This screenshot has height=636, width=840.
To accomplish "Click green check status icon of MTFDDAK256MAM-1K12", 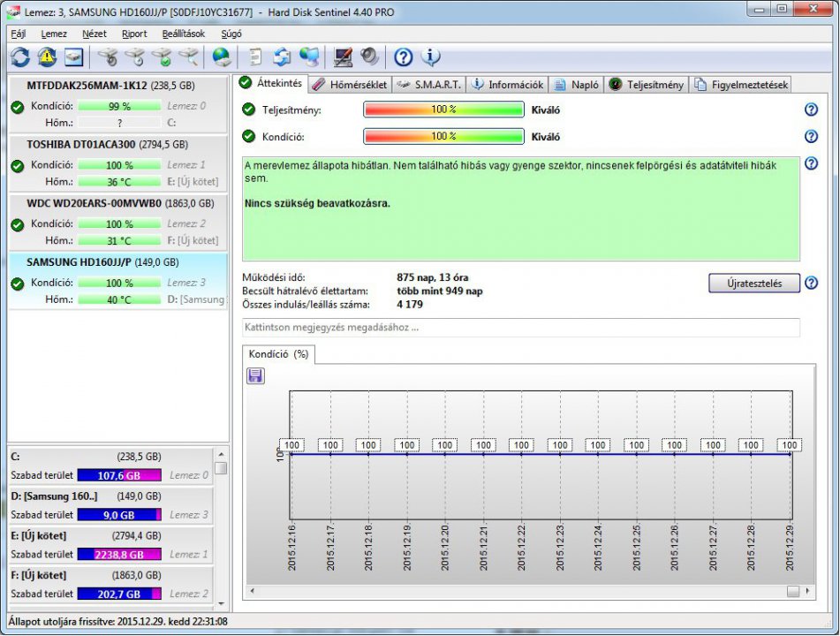I will (17, 107).
